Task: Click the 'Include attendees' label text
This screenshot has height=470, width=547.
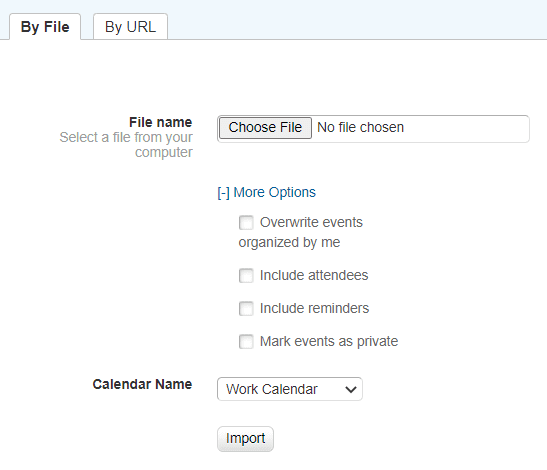Action: click(314, 275)
